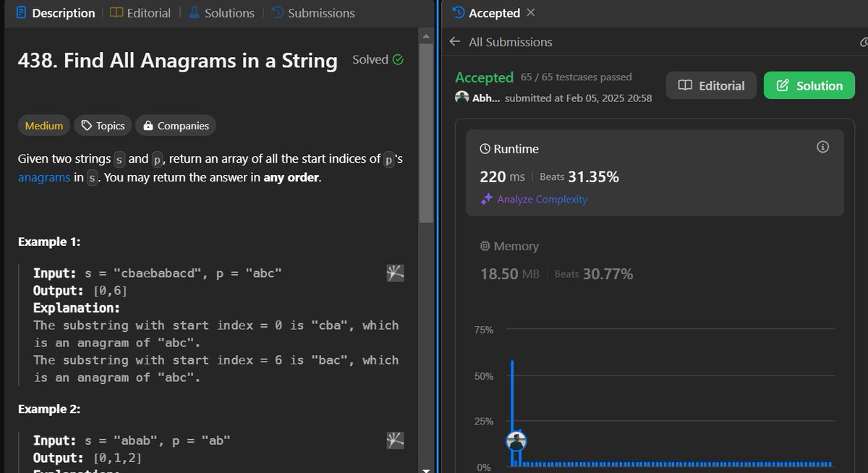Click the Runtime info icon
The height and width of the screenshot is (473, 868).
822,146
